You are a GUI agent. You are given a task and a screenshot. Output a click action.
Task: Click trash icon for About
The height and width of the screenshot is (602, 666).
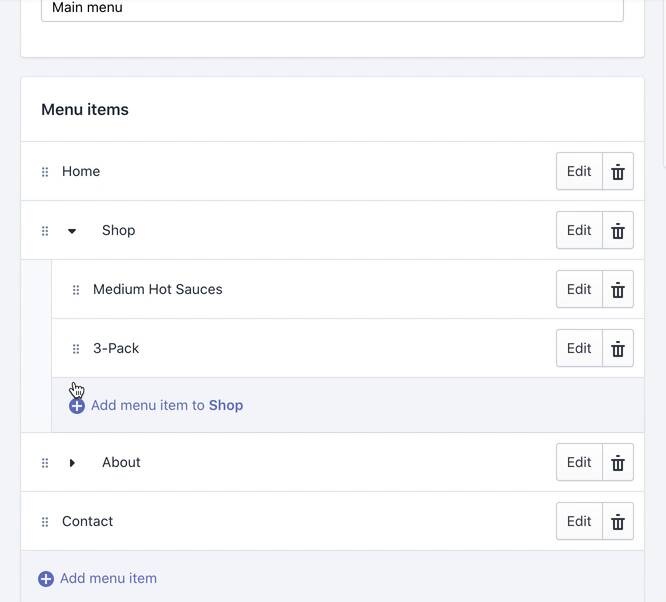tap(618, 463)
